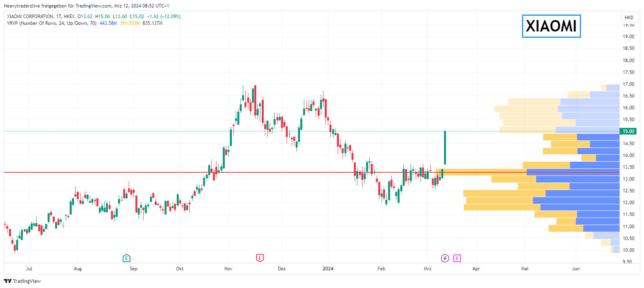Click the 10.00 price scale label
The width and height of the screenshot is (644, 288).
coord(629,250)
